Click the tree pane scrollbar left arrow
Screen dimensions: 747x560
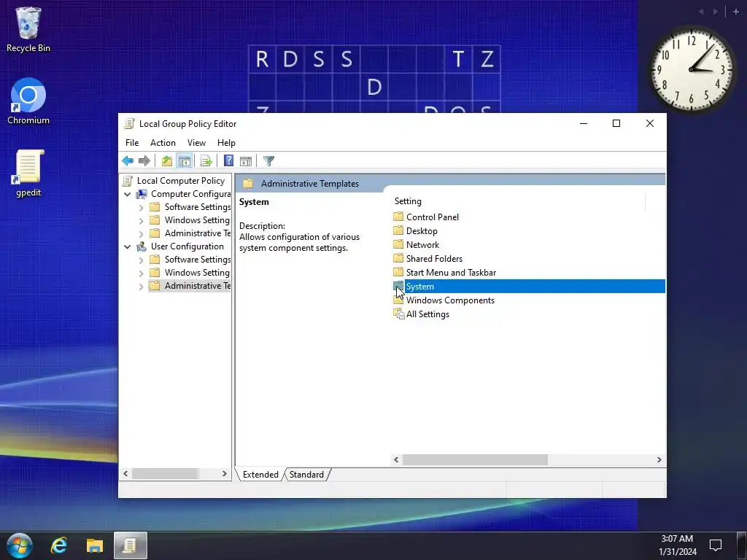(125, 474)
